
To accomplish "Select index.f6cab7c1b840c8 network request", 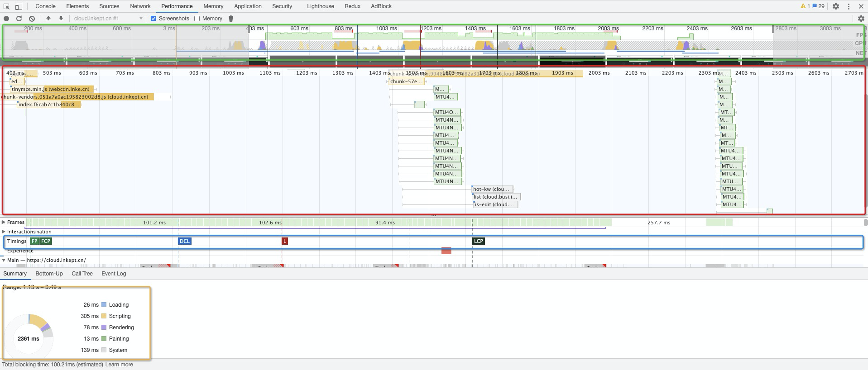I will 49,104.
